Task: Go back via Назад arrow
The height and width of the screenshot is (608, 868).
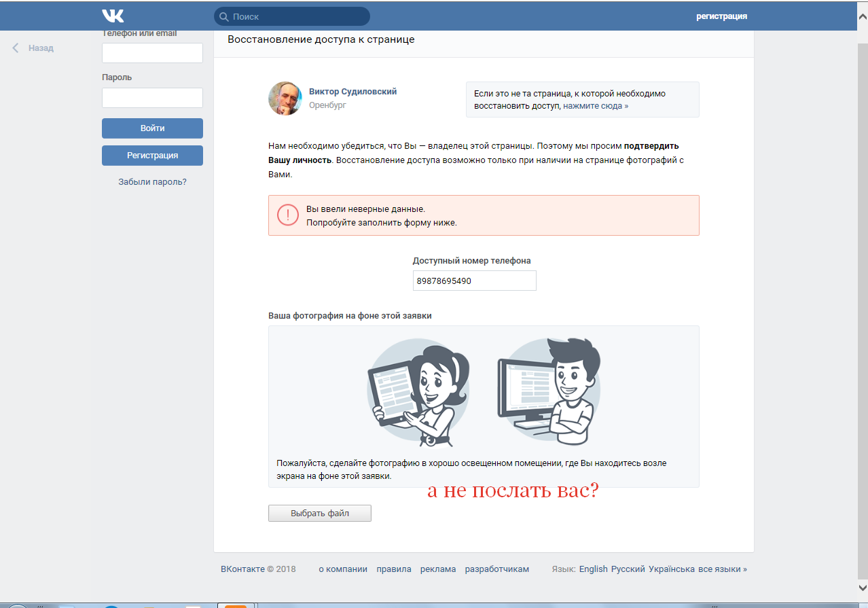Action: tap(16, 48)
